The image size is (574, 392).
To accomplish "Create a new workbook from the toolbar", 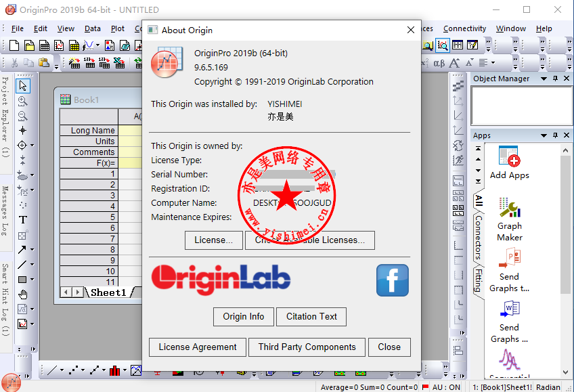I will pos(44,45).
